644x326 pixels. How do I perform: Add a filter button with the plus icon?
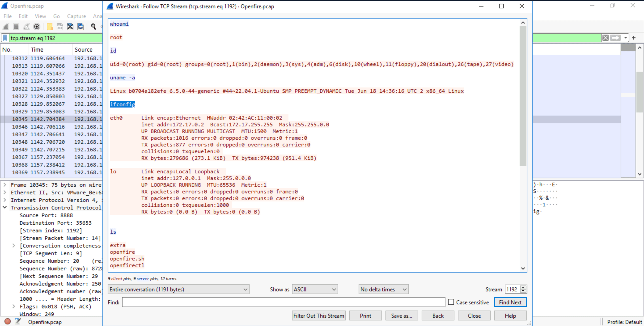click(x=634, y=38)
